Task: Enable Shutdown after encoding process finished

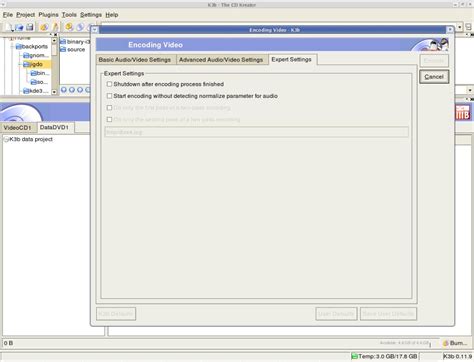Action: click(x=109, y=84)
